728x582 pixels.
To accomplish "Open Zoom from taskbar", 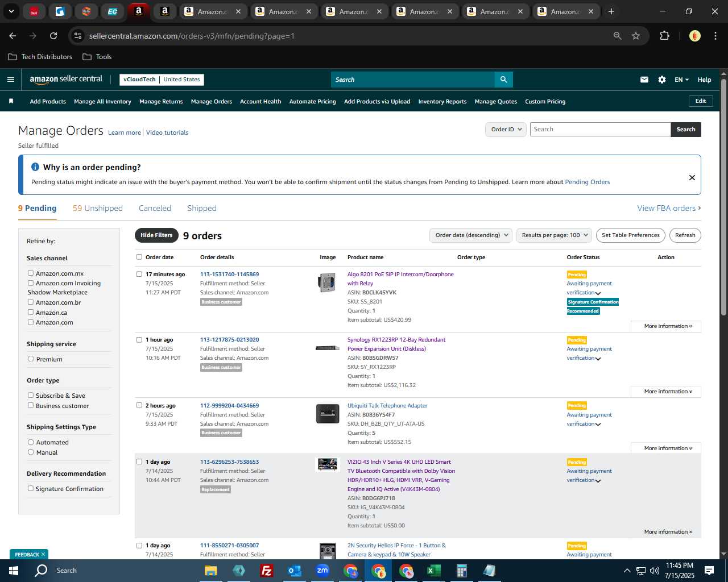I will pos(322,571).
